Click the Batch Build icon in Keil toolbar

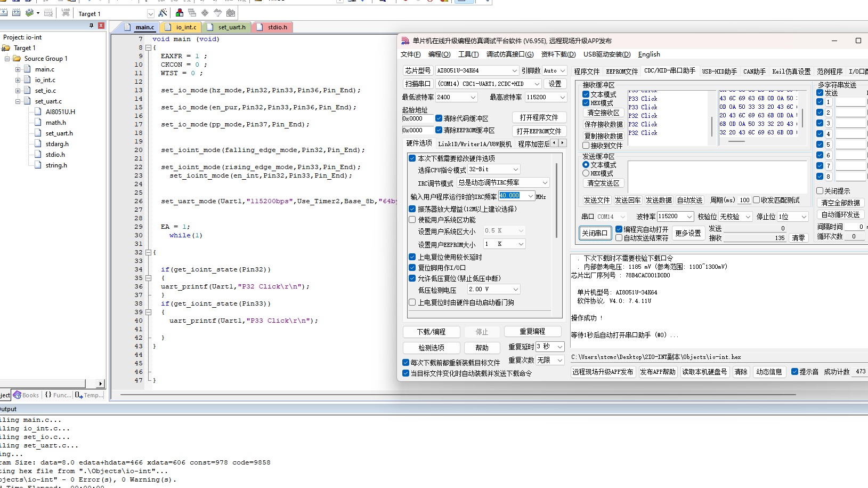30,13
